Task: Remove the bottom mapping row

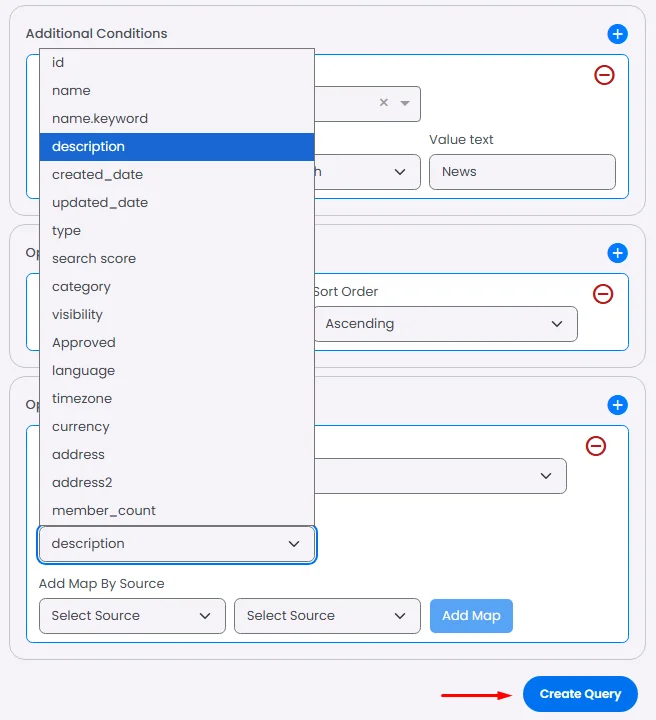Action: 596,446
